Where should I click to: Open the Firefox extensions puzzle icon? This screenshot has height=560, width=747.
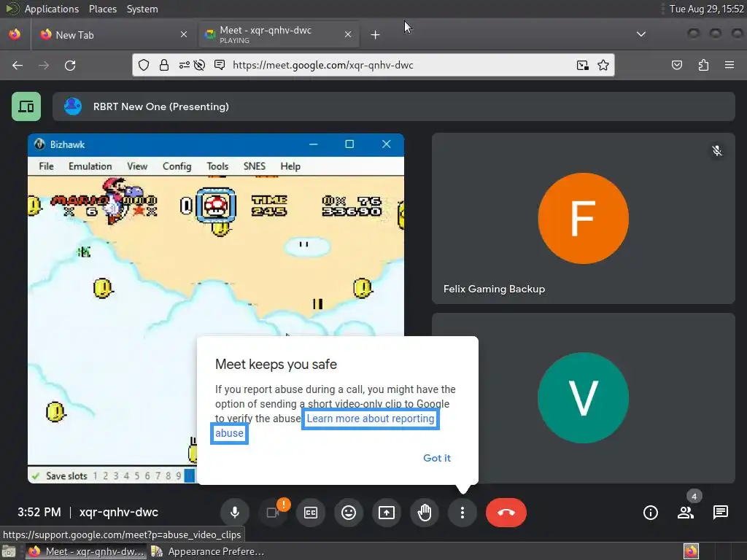(703, 65)
